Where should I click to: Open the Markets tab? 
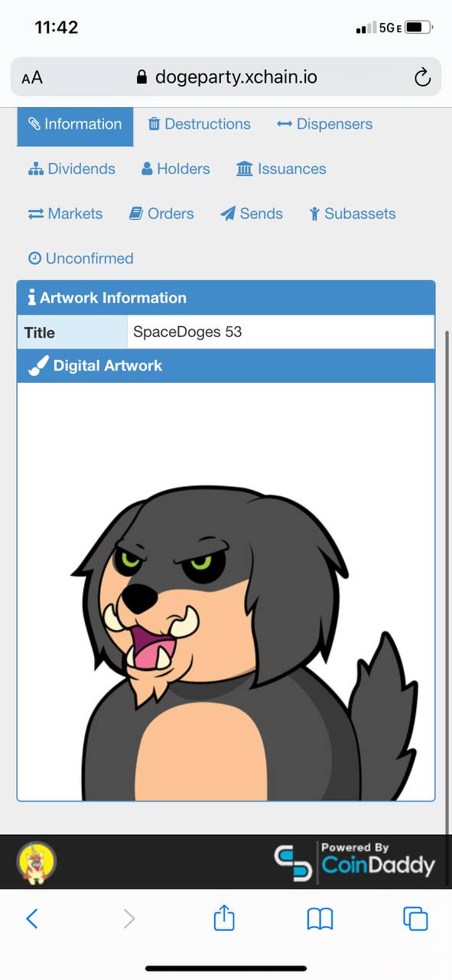click(x=65, y=214)
